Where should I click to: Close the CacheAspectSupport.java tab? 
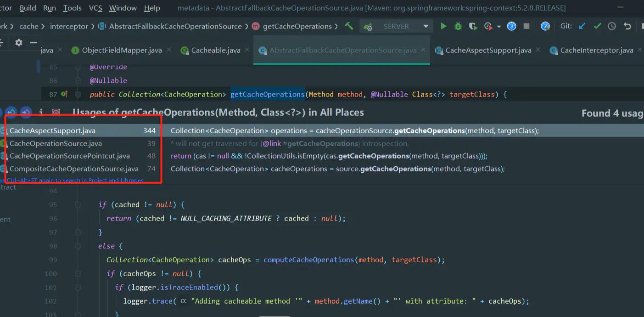(538, 50)
